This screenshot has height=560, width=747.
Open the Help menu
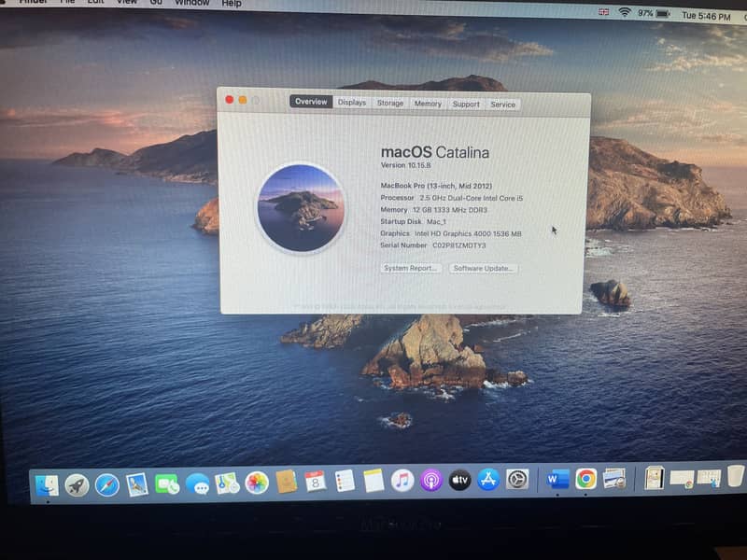tap(232, 4)
